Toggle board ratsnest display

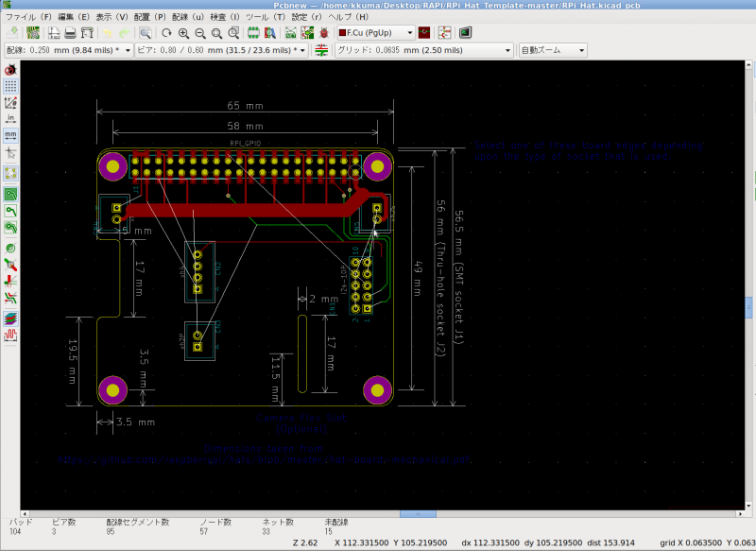click(x=10, y=172)
